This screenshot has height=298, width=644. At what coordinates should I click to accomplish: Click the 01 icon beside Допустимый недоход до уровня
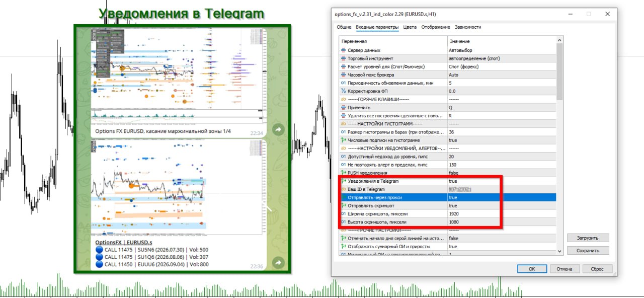[x=344, y=157]
